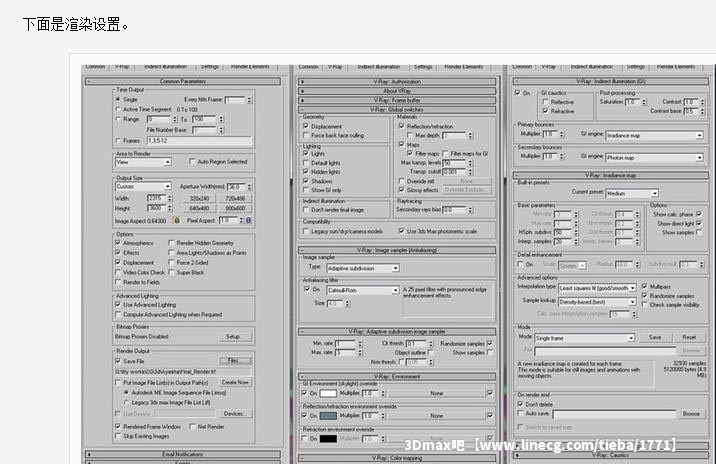
Task: Expand the About VRay rollout
Action: tap(397, 91)
